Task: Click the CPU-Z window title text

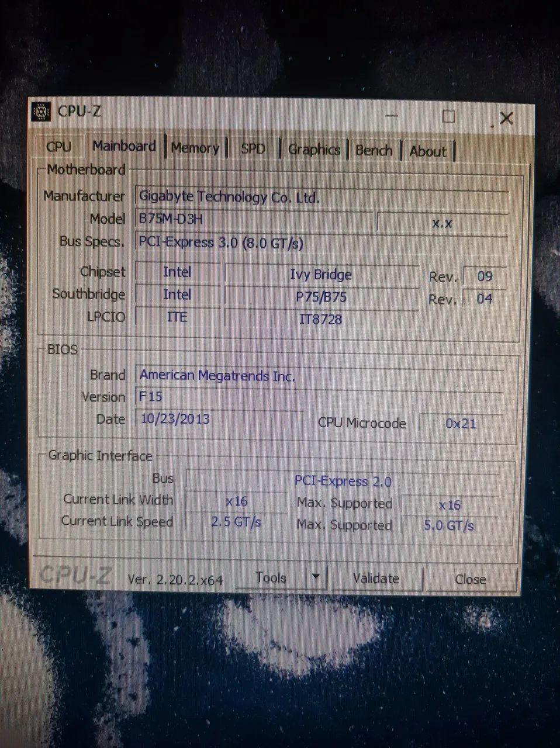Action: click(79, 111)
